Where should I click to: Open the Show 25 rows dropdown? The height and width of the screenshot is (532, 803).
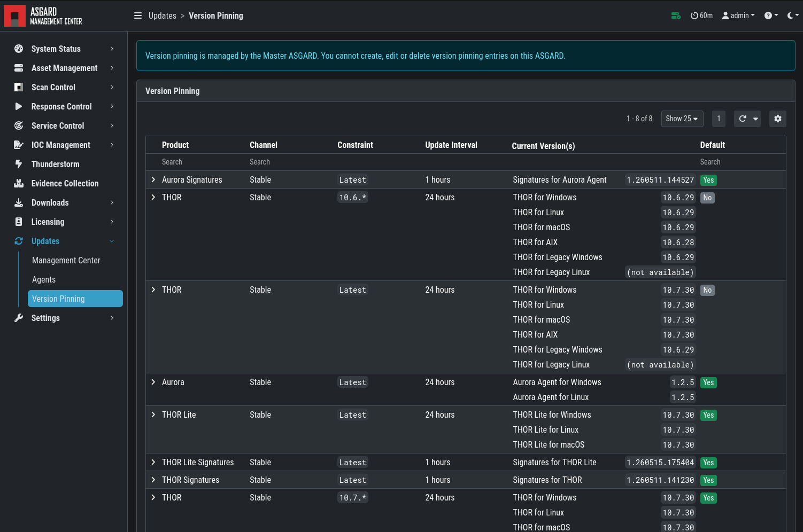[682, 119]
